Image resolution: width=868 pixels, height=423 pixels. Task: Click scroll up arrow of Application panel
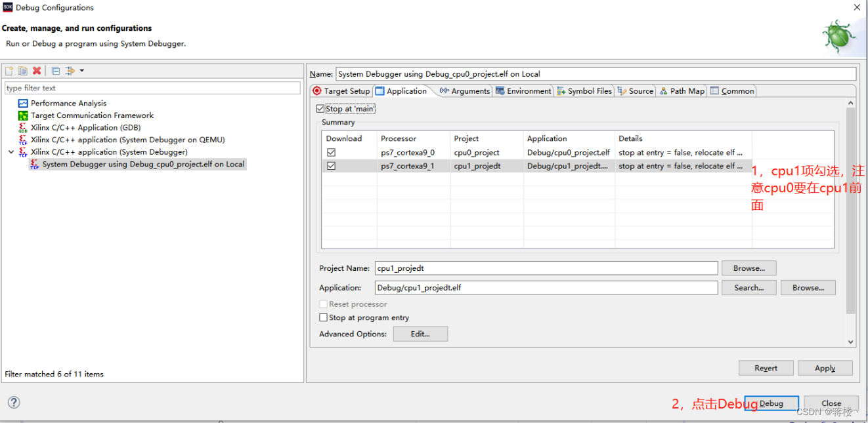pos(851,103)
